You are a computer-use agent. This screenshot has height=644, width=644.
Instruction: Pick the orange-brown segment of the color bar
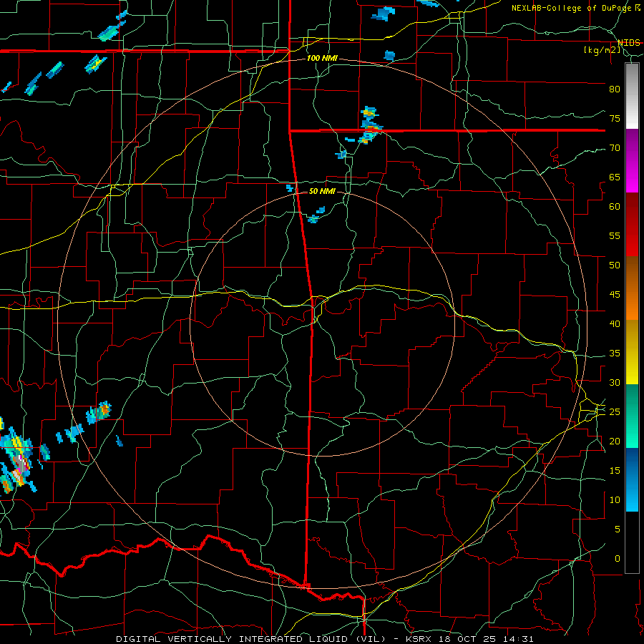click(x=632, y=289)
